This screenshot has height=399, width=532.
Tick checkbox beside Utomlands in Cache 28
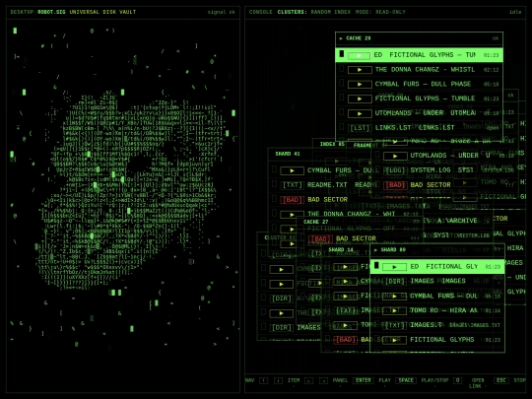342,112
